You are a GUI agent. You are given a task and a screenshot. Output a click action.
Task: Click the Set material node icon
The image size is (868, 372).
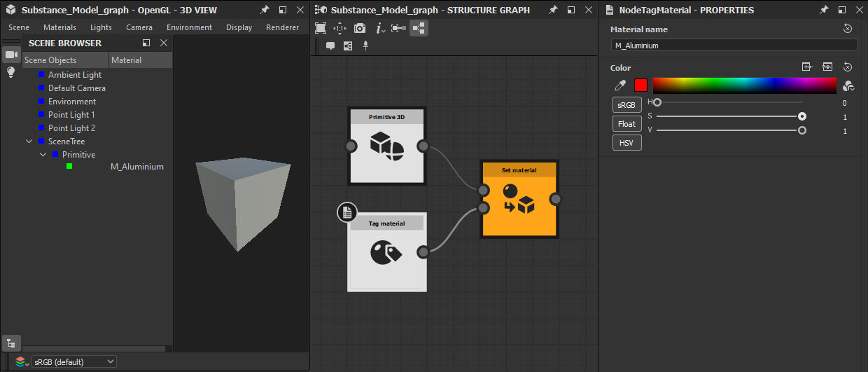[x=519, y=199]
